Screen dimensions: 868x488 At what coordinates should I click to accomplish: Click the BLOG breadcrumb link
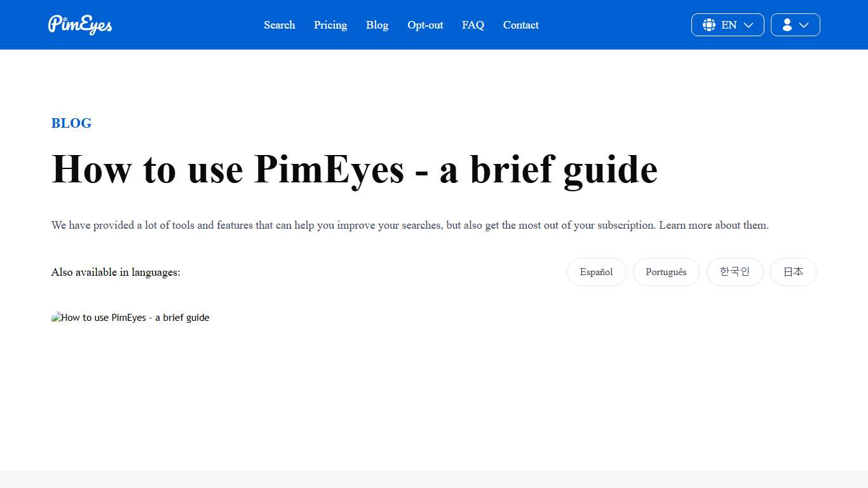pyautogui.click(x=71, y=123)
